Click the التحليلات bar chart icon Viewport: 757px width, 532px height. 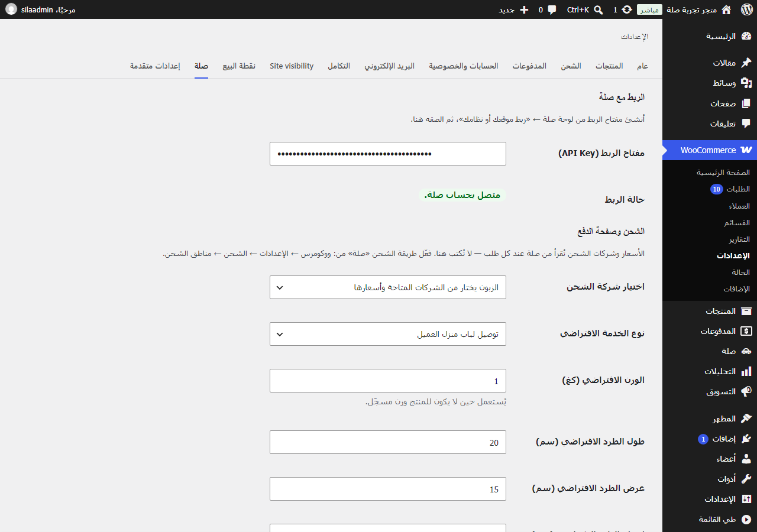pyautogui.click(x=746, y=371)
